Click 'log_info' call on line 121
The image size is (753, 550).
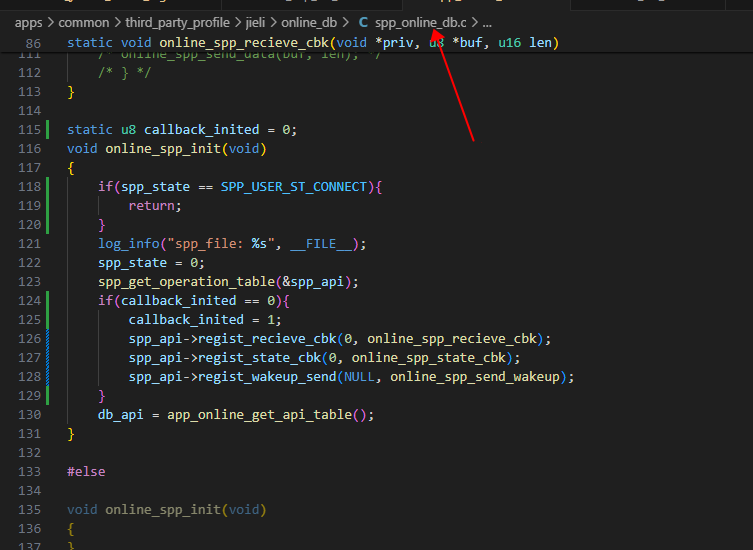click(128, 244)
